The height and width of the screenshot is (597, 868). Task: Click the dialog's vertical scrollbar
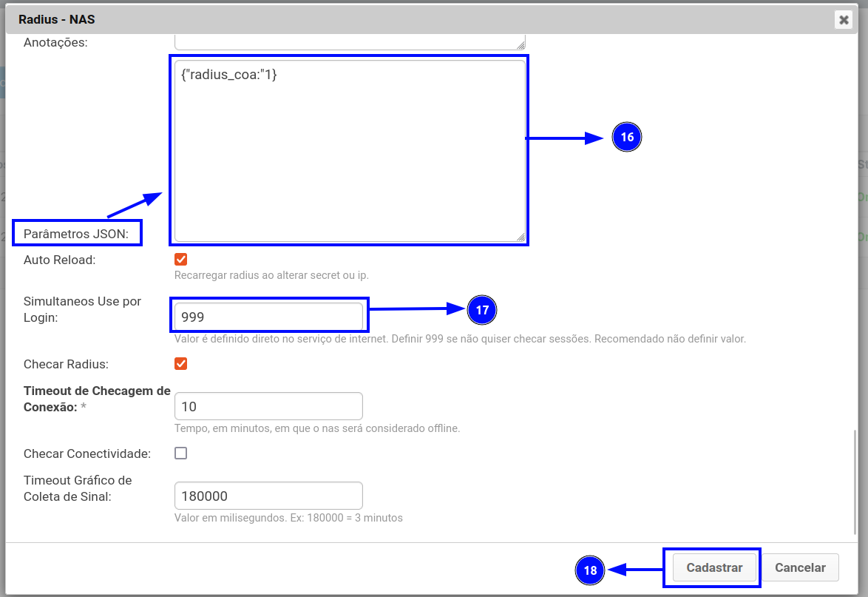[855, 481]
